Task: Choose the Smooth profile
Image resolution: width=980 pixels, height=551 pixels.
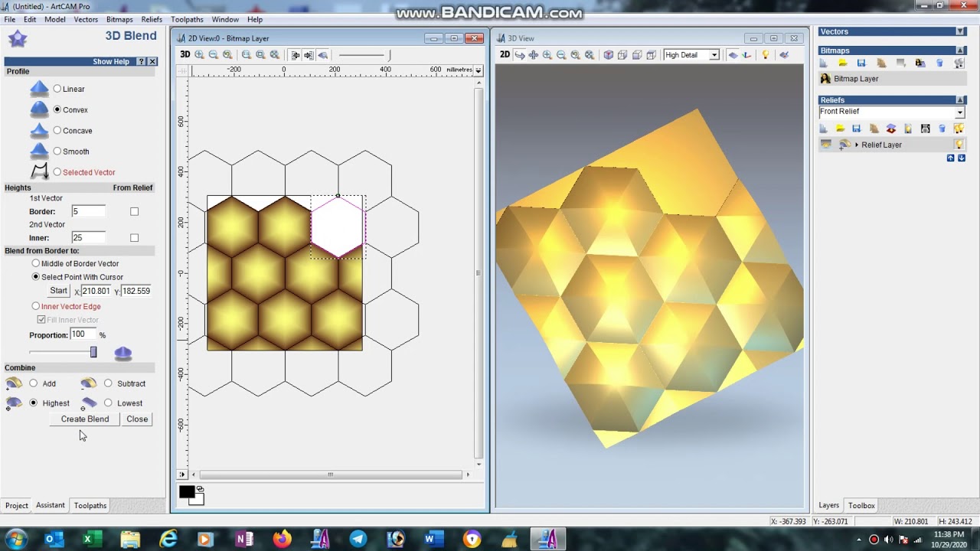Action: click(57, 152)
